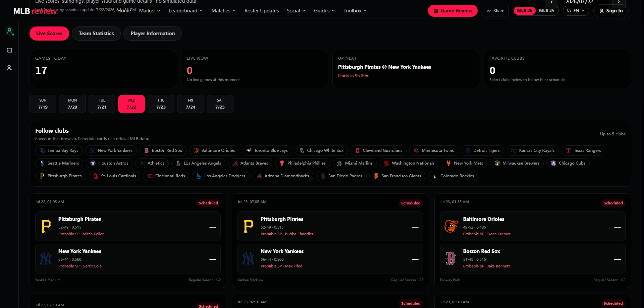
Task: Switch to MLB 25 version toggle
Action: point(546,11)
